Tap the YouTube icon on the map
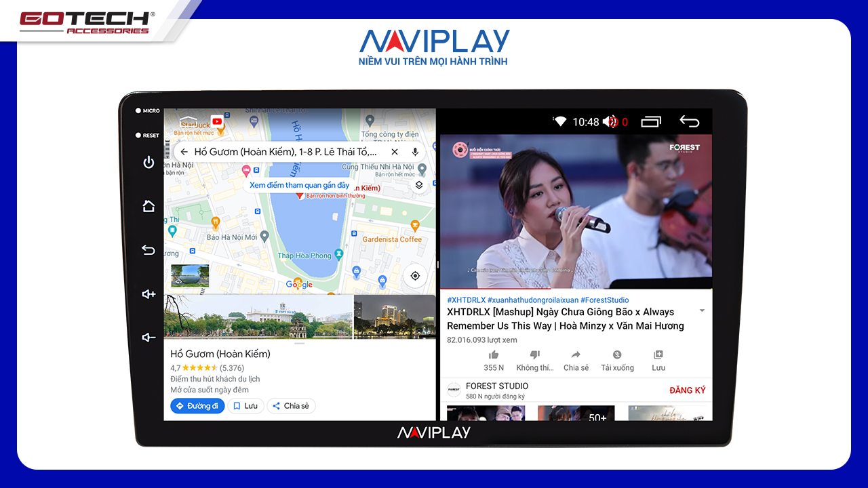Screen dimensions: 868x488 pos(217,121)
